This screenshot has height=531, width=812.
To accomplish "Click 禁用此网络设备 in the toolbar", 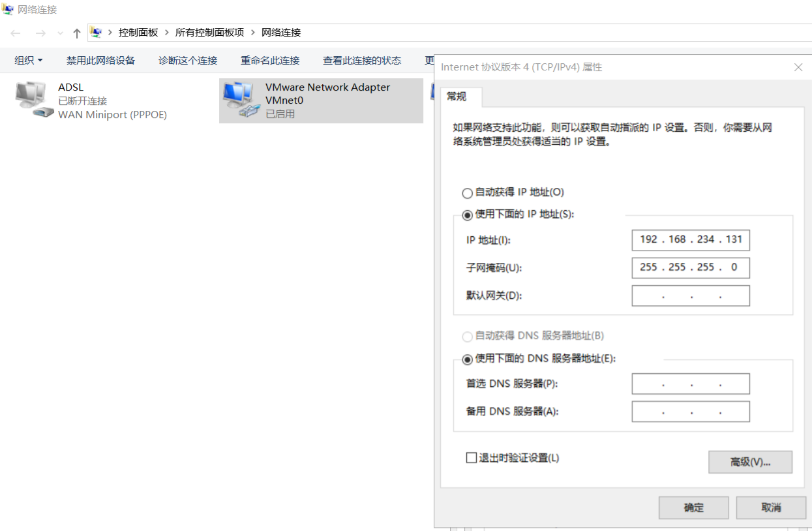I will coord(100,61).
